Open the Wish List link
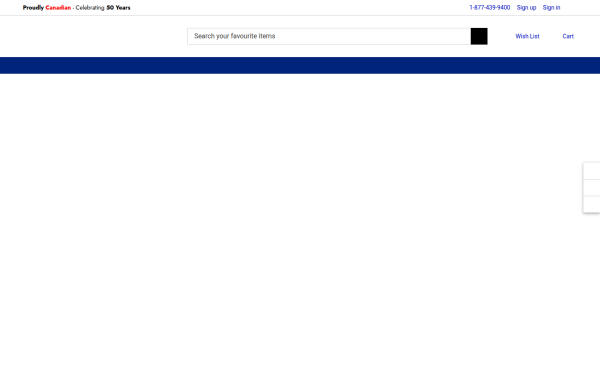600x375 pixels. coord(527,36)
